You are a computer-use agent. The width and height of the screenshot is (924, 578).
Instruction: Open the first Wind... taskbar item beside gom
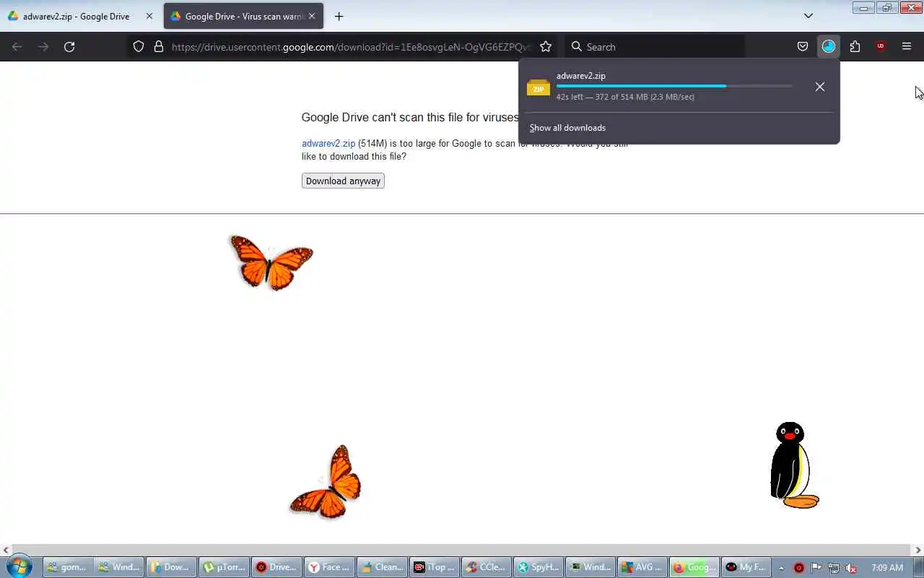coord(119,567)
